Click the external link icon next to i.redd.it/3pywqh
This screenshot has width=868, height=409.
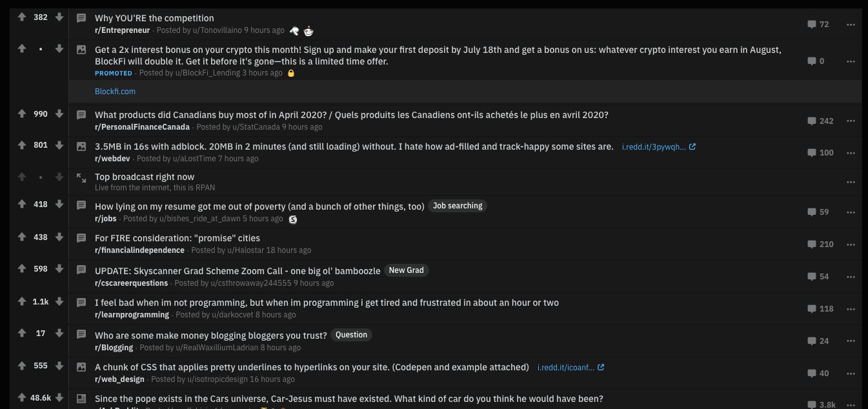tap(693, 146)
